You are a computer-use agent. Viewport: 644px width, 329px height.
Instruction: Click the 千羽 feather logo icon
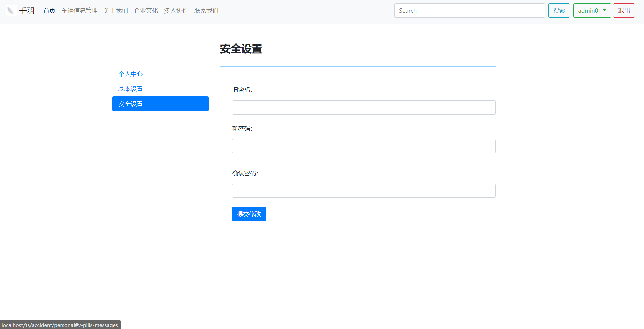point(11,11)
